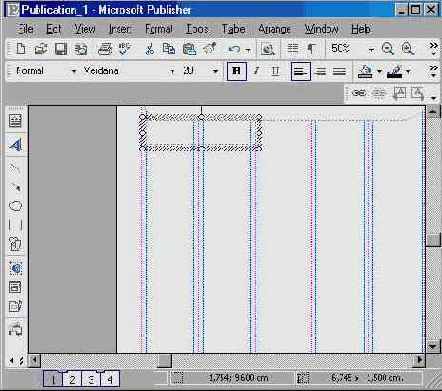Select the Line tool
Screen dimensions: 442x391
point(15,169)
